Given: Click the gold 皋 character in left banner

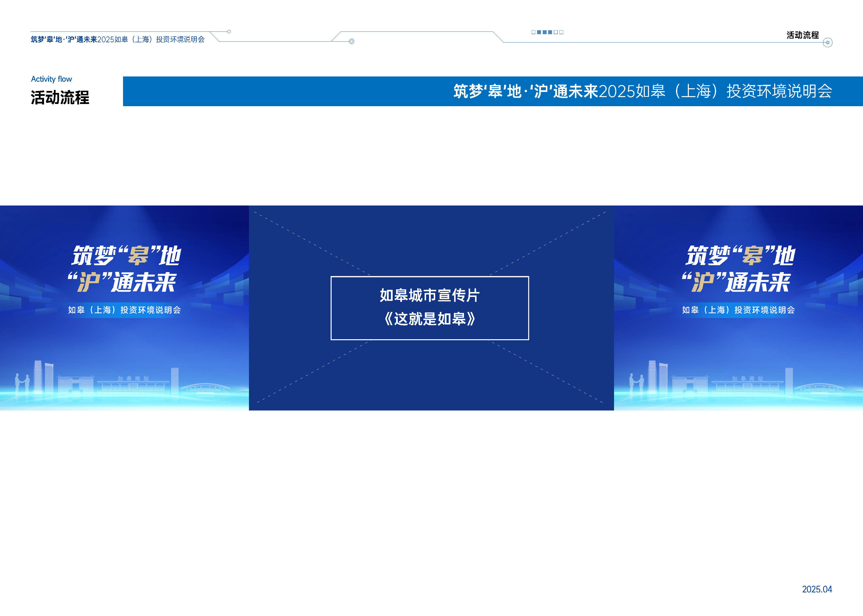Looking at the screenshot, I should [139, 256].
